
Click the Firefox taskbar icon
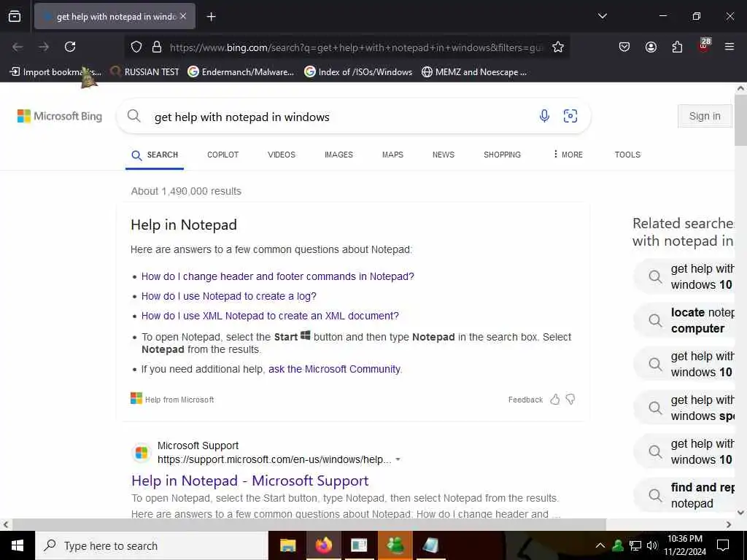click(x=323, y=545)
